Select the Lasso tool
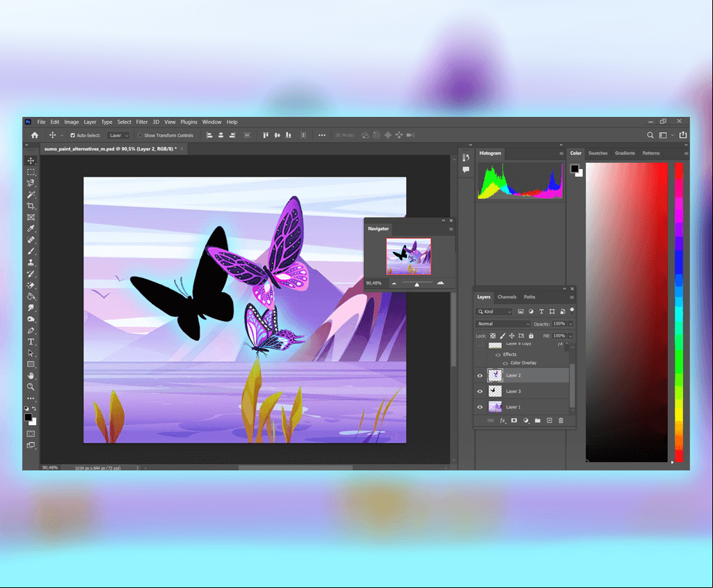The width and height of the screenshot is (713, 588). click(31, 183)
